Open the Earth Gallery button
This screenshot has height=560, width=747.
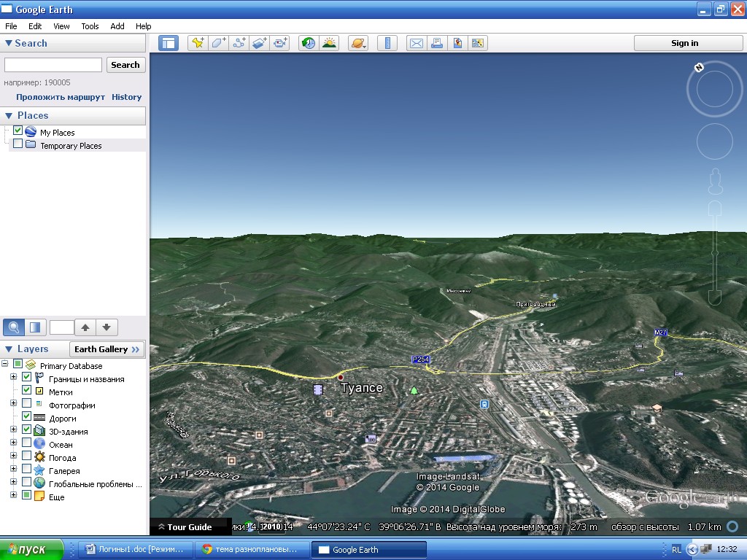pyautogui.click(x=107, y=349)
